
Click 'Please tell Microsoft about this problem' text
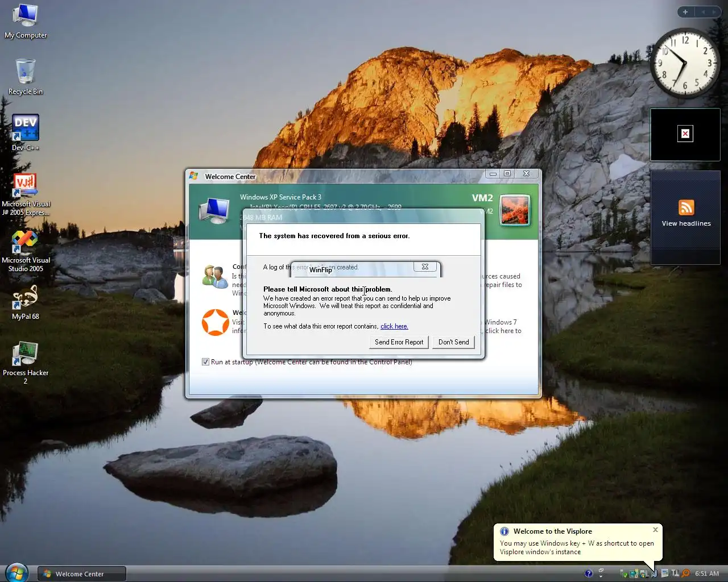pos(328,289)
